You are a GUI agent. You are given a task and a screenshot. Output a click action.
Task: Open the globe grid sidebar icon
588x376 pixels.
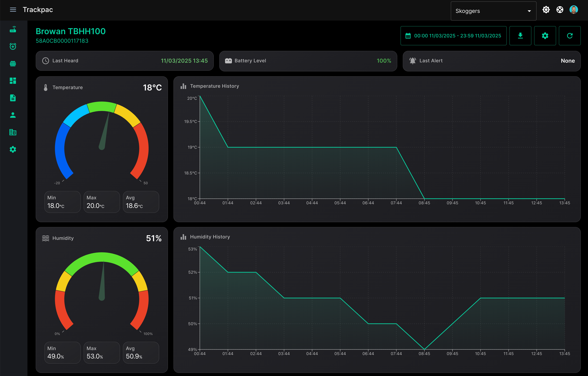pyautogui.click(x=13, y=64)
